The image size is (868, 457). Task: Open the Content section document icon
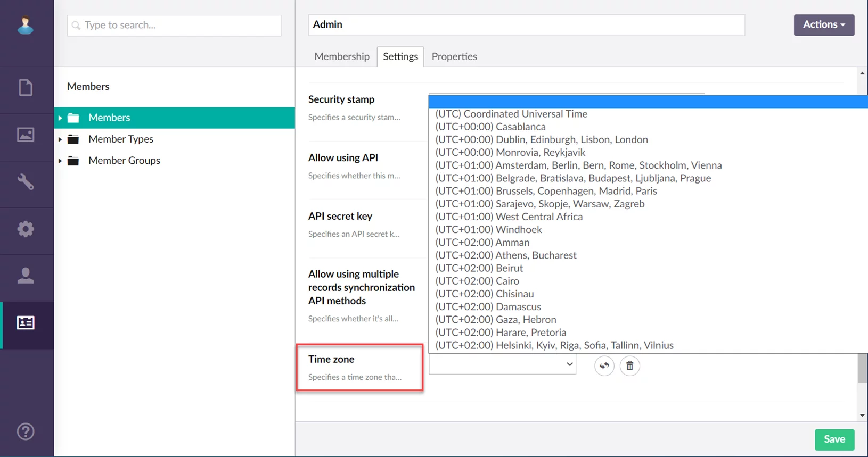point(26,88)
